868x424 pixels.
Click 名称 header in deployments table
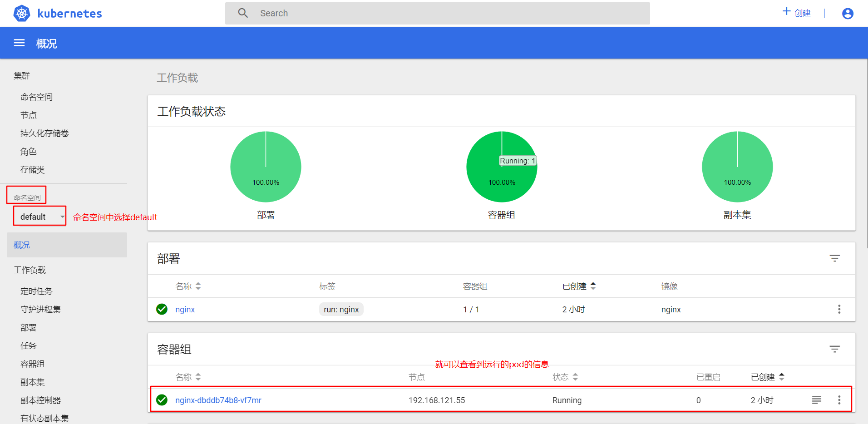coord(184,286)
